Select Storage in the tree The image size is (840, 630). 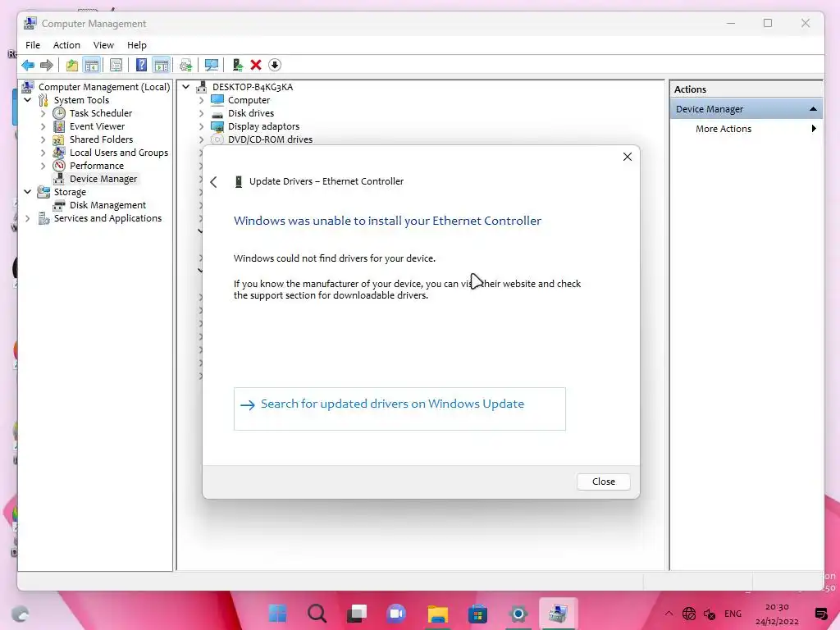[70, 192]
